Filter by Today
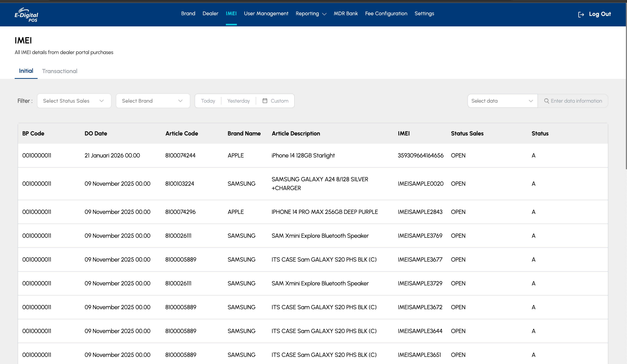 pyautogui.click(x=208, y=101)
